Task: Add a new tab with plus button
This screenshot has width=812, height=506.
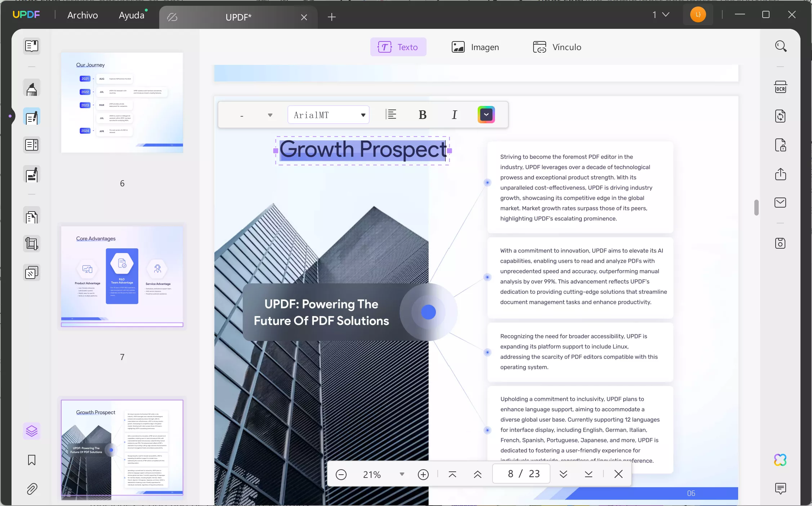Action: pos(332,17)
